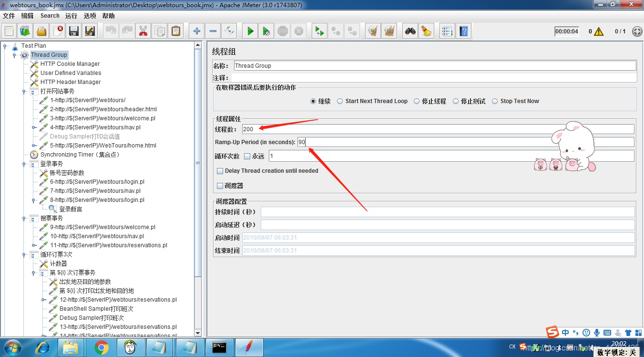Open the command prompt taskbar icon
Image resolution: width=644 pixels, height=357 pixels.
(219, 348)
